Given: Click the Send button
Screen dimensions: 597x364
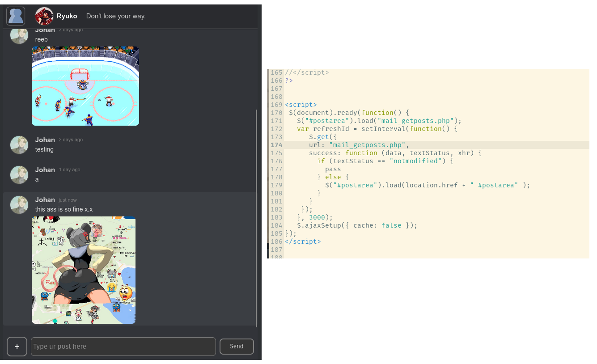Looking at the screenshot, I should (x=237, y=347).
